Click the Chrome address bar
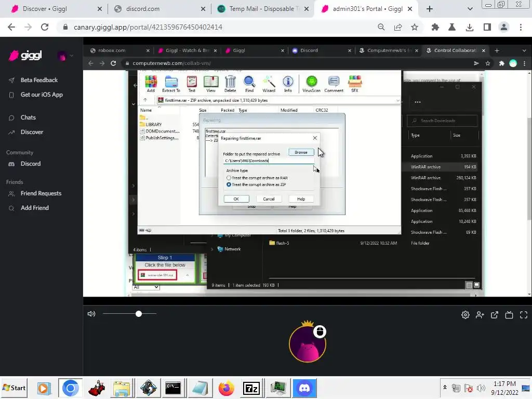The height and width of the screenshot is (399, 532). tap(217, 27)
